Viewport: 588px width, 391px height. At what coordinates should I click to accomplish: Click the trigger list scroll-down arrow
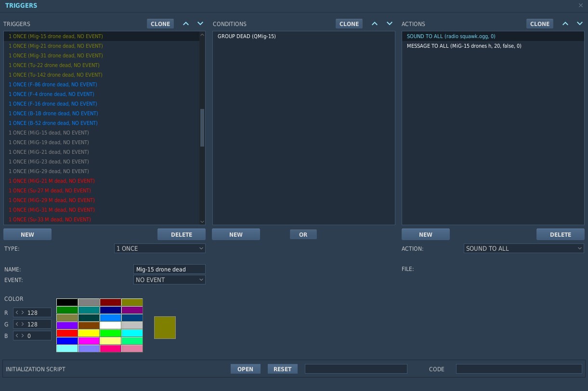point(202,221)
